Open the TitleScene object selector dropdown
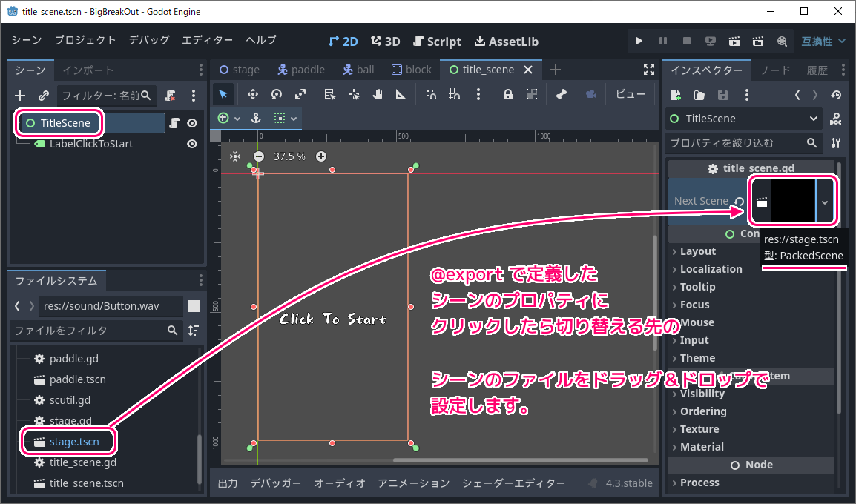856x504 pixels. (743, 119)
